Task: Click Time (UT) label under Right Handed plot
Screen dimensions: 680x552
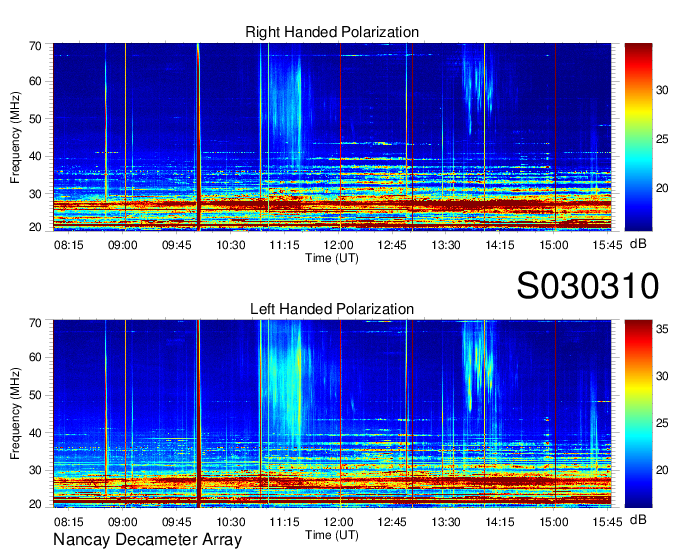Action: [x=332, y=258]
